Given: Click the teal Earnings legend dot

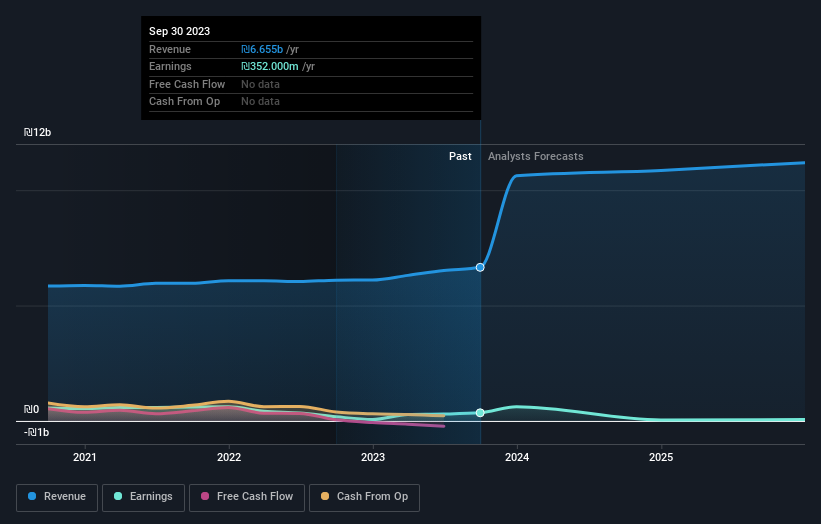Looking at the screenshot, I should 118,496.
